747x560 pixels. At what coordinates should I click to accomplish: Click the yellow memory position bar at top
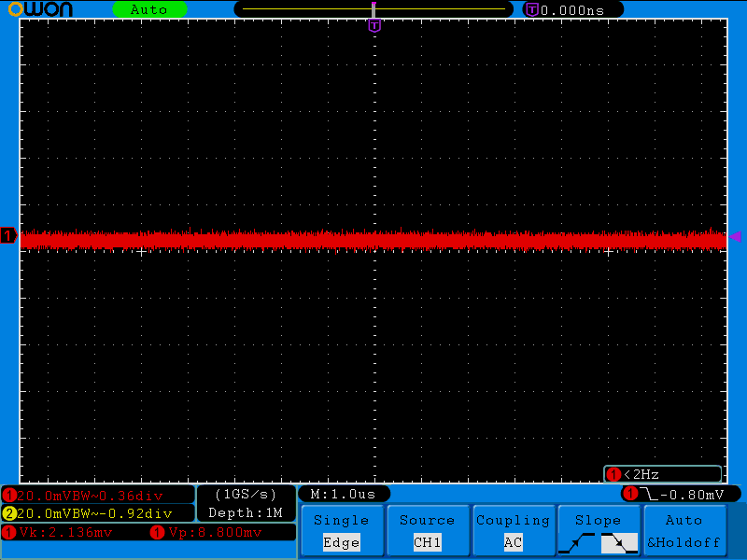click(x=373, y=9)
